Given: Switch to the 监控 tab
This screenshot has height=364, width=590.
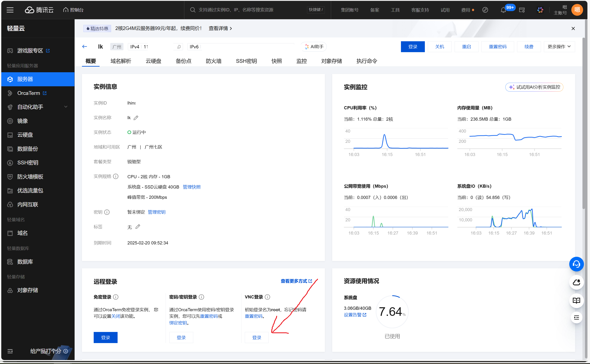Looking at the screenshot, I should point(301,61).
